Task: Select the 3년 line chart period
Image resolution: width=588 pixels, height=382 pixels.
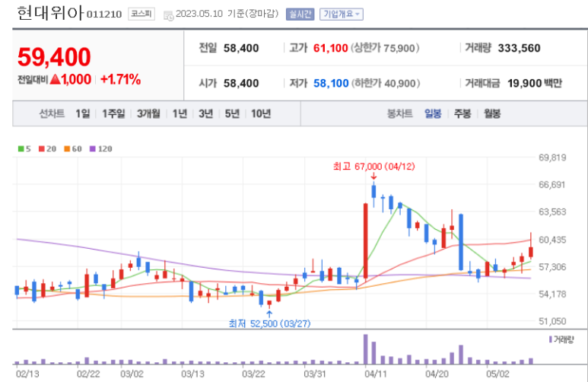Action: click(x=206, y=113)
